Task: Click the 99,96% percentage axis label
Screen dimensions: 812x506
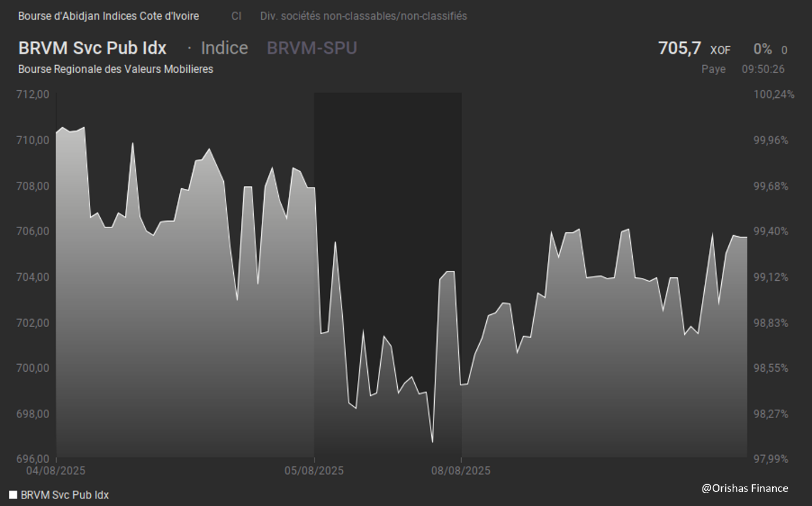Action: [770, 140]
